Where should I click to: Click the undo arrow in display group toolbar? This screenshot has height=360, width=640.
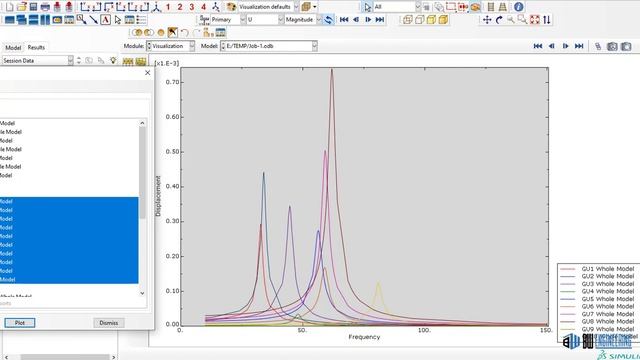[x=184, y=33]
